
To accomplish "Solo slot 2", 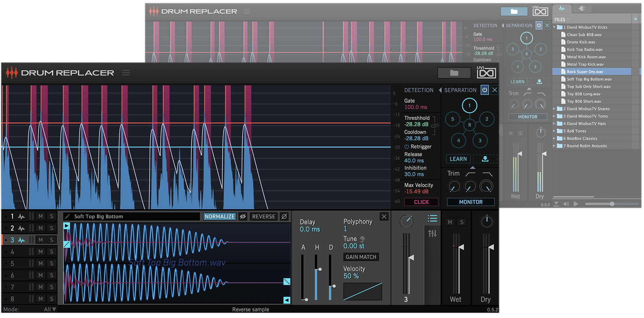I will pyautogui.click(x=51, y=228).
